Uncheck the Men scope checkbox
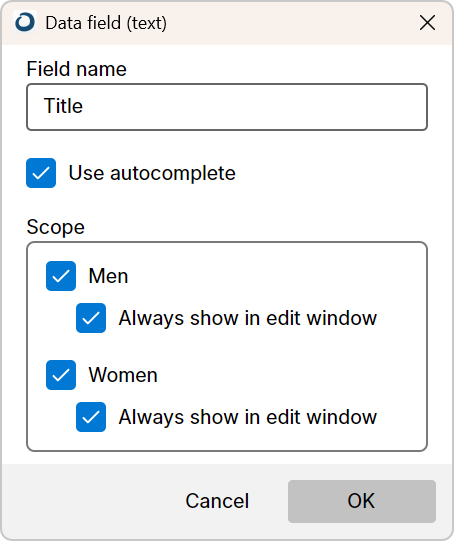 61,276
